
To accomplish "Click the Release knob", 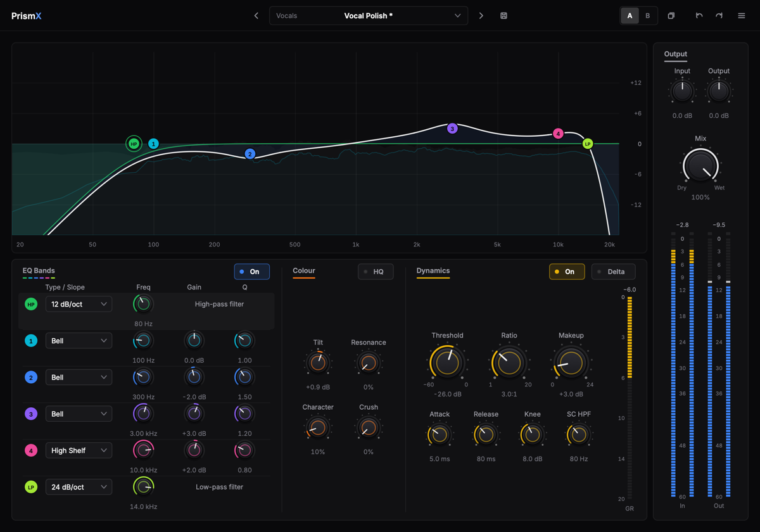I will [486, 435].
